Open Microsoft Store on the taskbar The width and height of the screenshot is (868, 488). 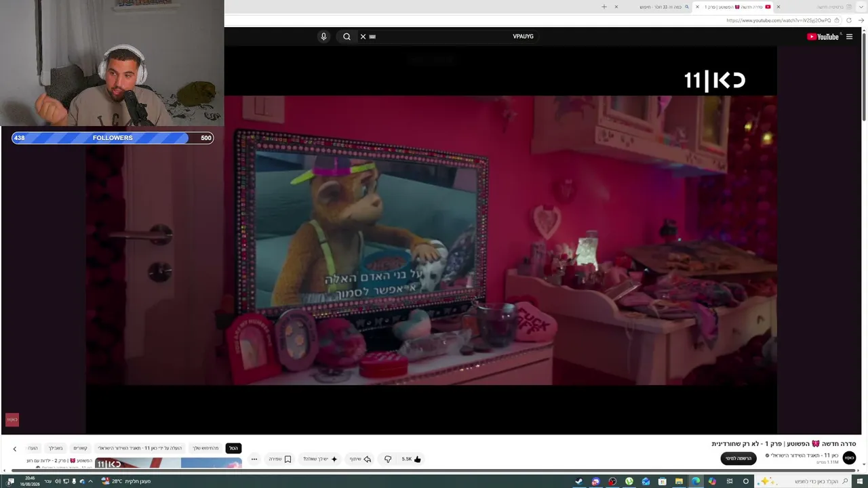click(663, 481)
